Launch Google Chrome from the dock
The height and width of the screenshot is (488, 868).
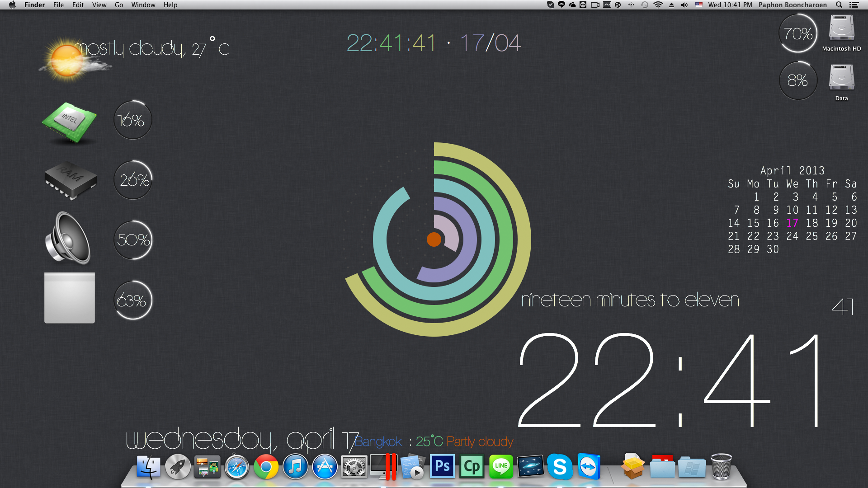click(x=266, y=467)
